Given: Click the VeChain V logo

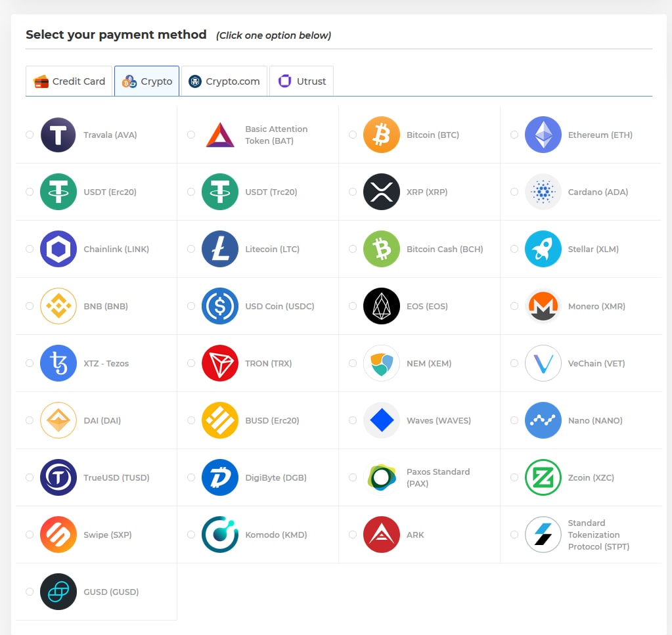Looking at the screenshot, I should click(543, 363).
